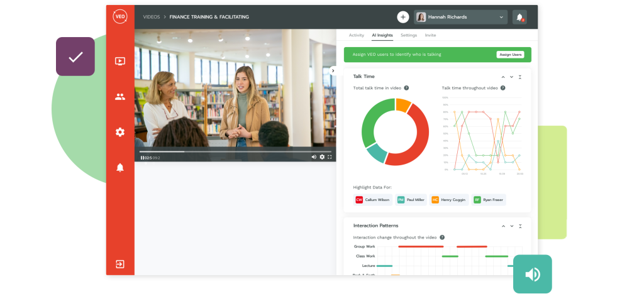
Task: Click the talk time line chart
Action: pyautogui.click(x=482, y=134)
